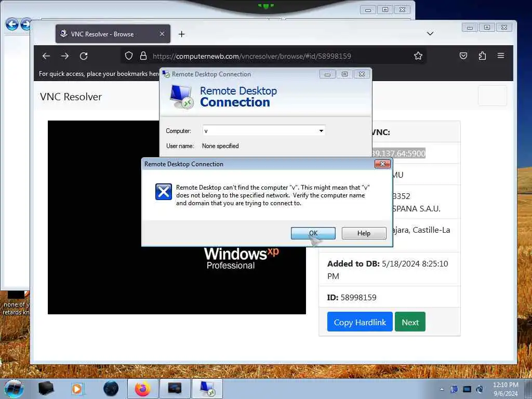The height and width of the screenshot is (399, 532).
Task: Click the Added to DB date text
Action: point(388,270)
